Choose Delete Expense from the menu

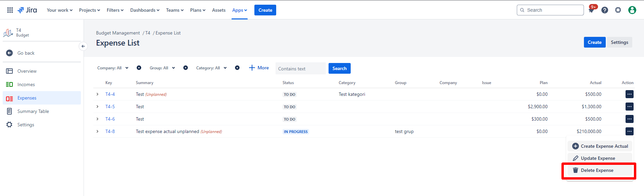[x=600, y=170]
